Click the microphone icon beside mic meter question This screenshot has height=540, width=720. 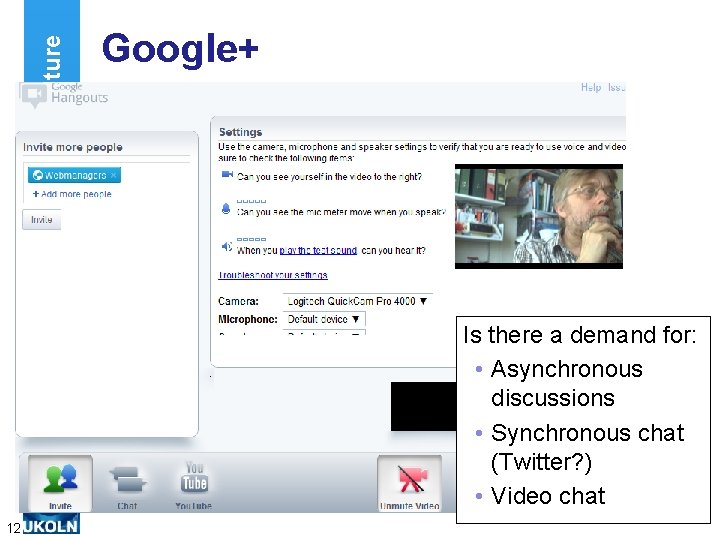[226, 209]
